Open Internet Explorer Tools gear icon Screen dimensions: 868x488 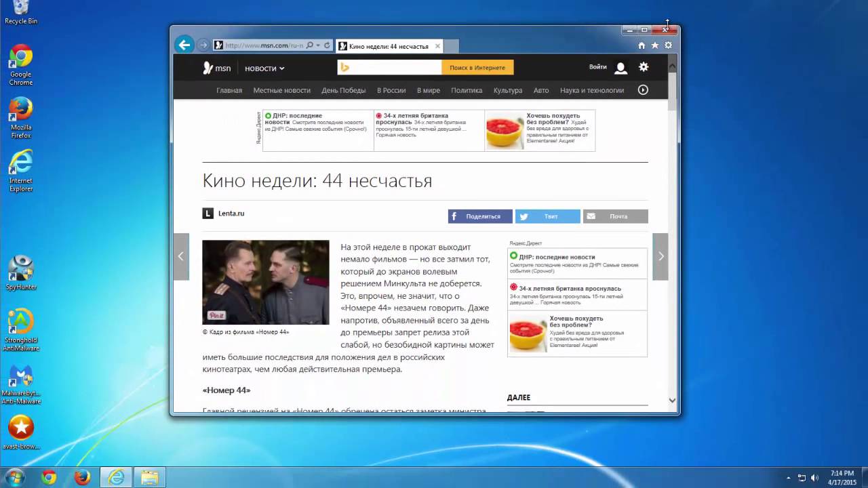tap(669, 45)
